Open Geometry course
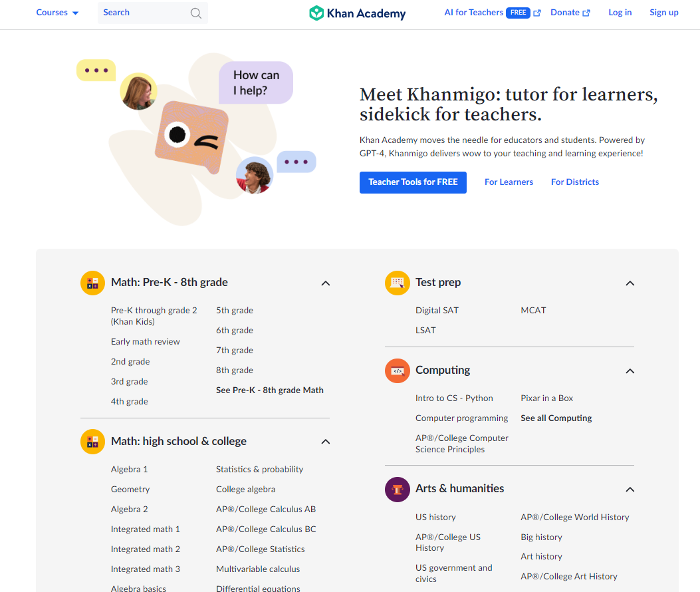 [130, 490]
